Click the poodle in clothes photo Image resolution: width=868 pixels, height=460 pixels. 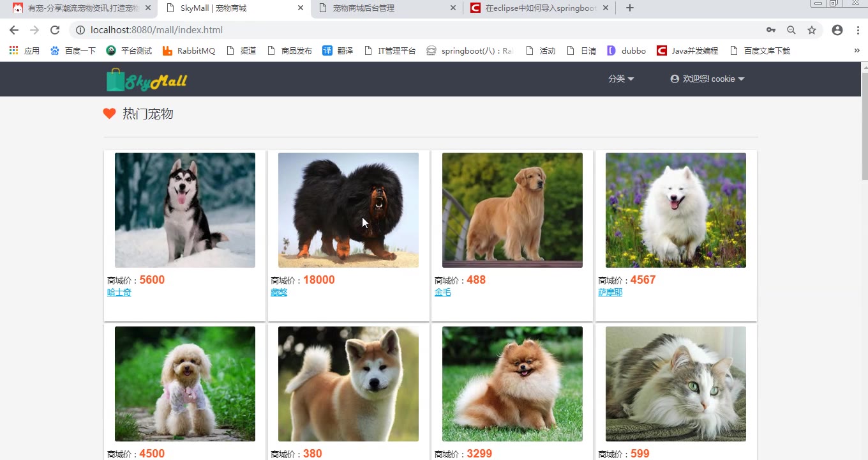[185, 384]
